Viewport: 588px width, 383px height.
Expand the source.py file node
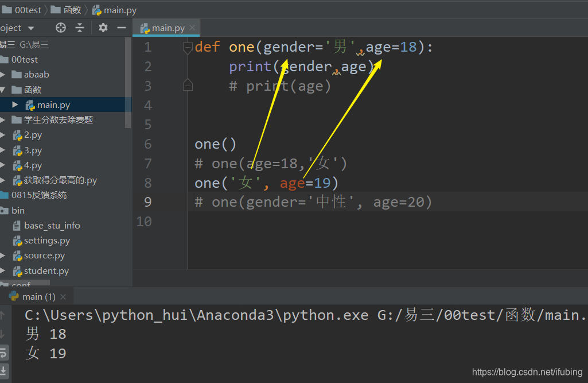(2, 256)
